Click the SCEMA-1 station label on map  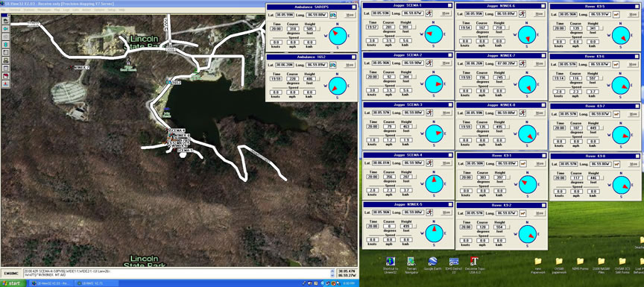[x=185, y=151]
